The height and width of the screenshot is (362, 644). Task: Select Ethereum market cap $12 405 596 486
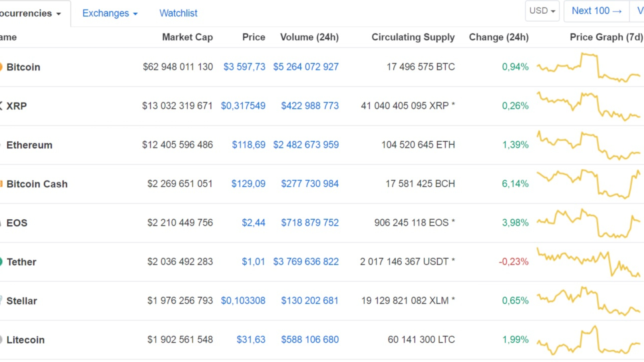point(178,145)
